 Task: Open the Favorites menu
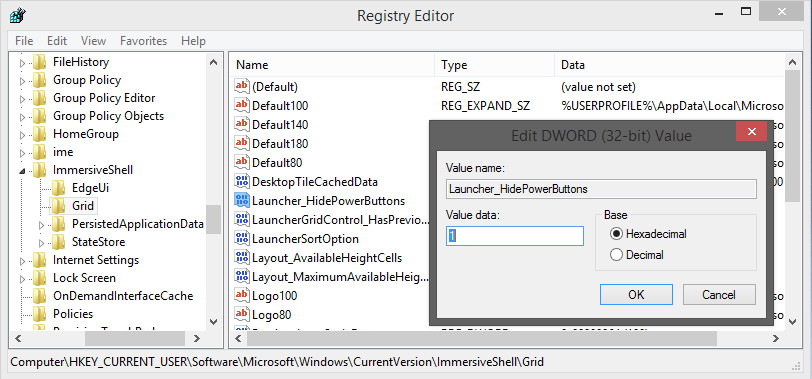pos(143,41)
